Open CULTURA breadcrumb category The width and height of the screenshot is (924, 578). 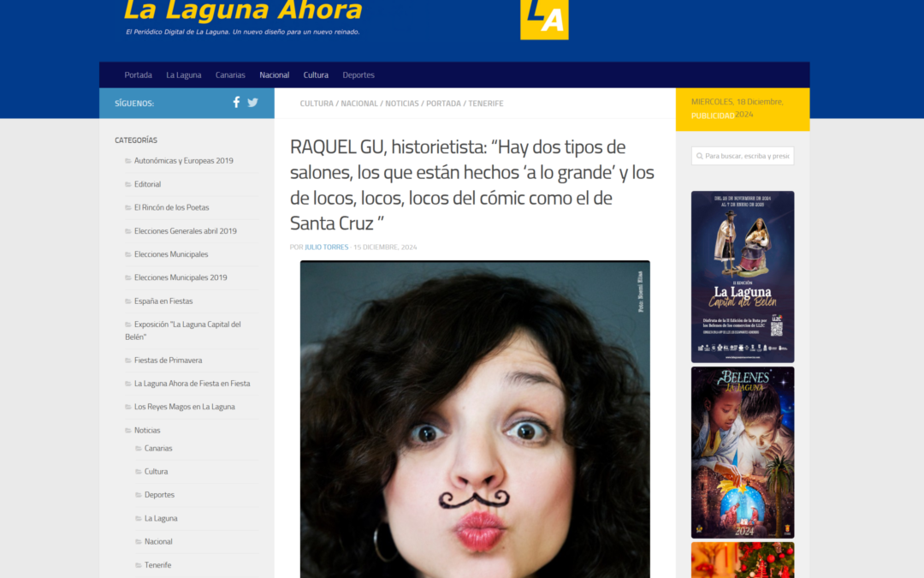click(x=317, y=104)
